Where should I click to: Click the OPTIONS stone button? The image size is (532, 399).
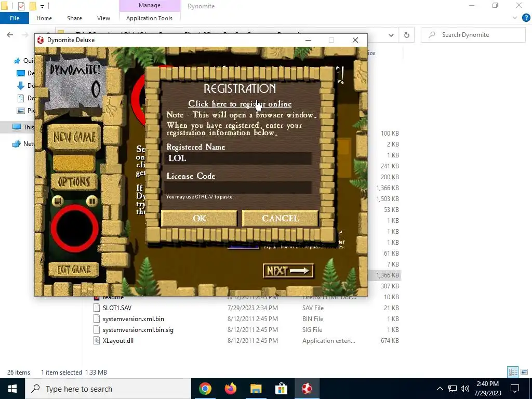[74, 182]
